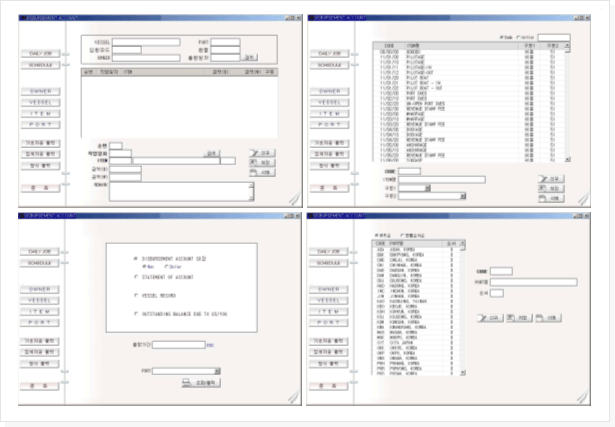Open the PORT dropdown in the report options window
This screenshot has width=615, height=427.
click(x=216, y=371)
